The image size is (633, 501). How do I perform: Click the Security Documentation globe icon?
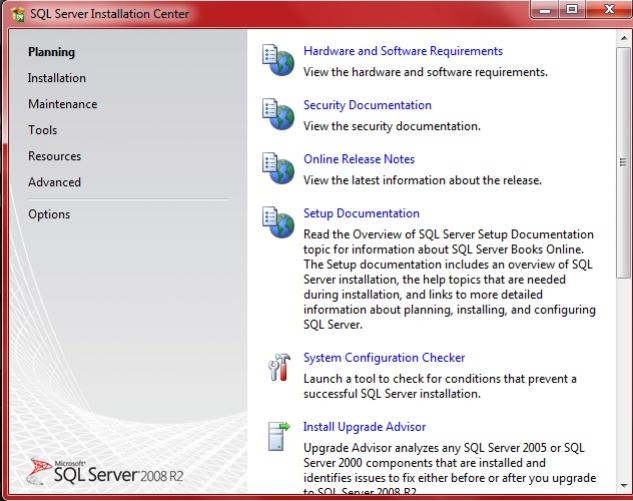(x=278, y=114)
